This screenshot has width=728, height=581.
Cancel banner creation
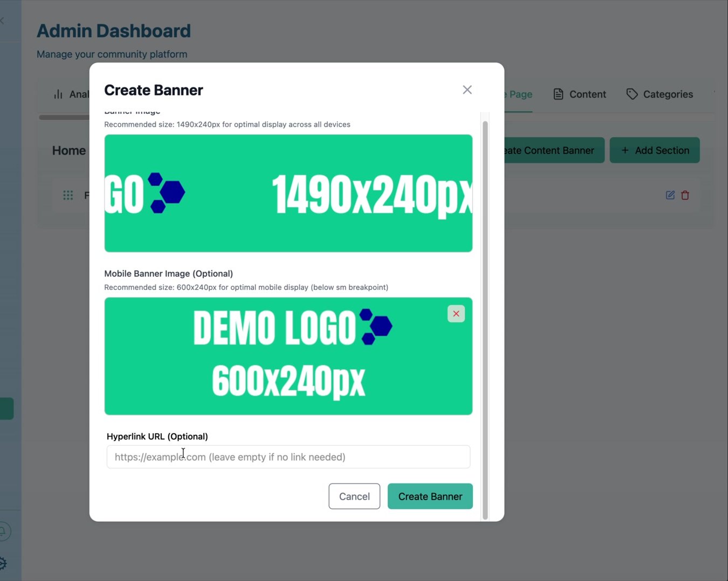click(x=354, y=496)
